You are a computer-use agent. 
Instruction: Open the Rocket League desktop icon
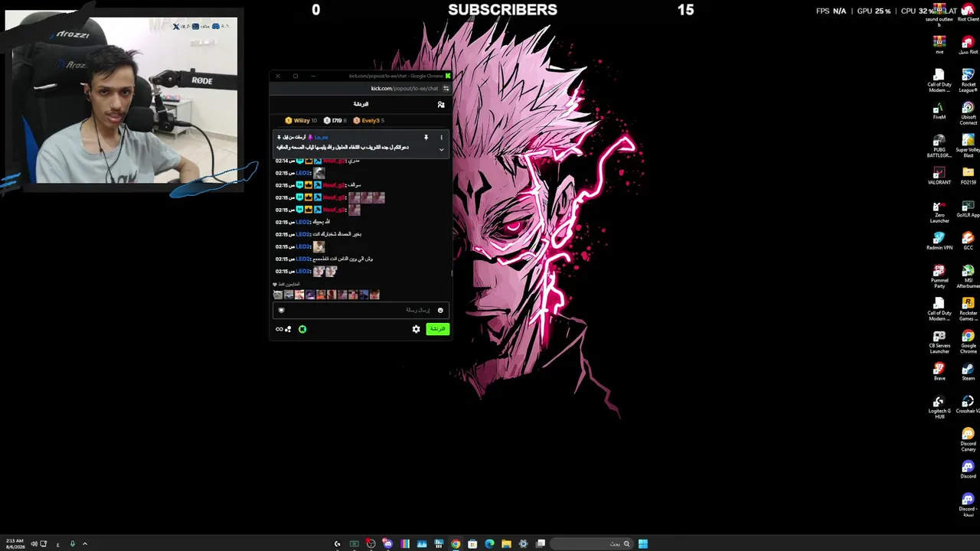click(968, 80)
